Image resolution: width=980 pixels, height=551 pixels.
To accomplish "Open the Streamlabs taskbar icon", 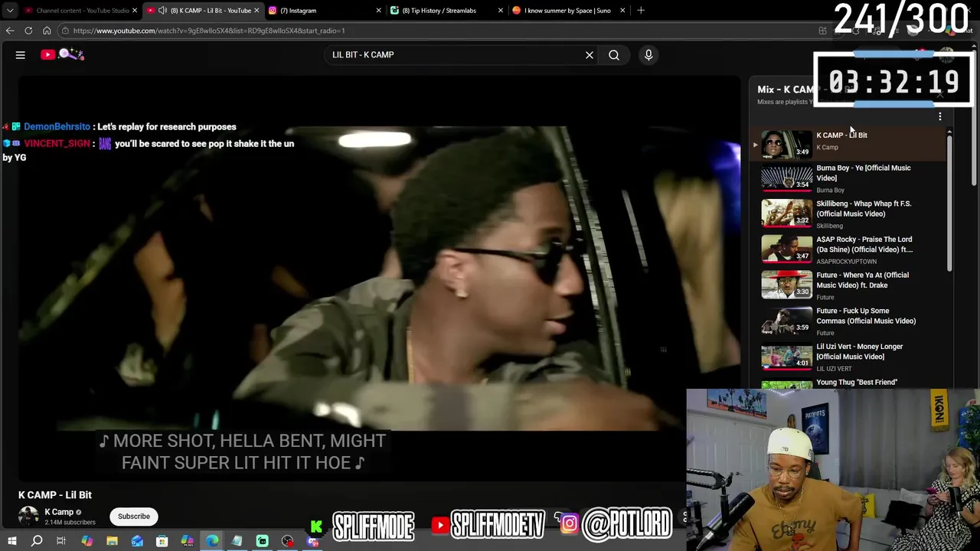I will pyautogui.click(x=262, y=542).
